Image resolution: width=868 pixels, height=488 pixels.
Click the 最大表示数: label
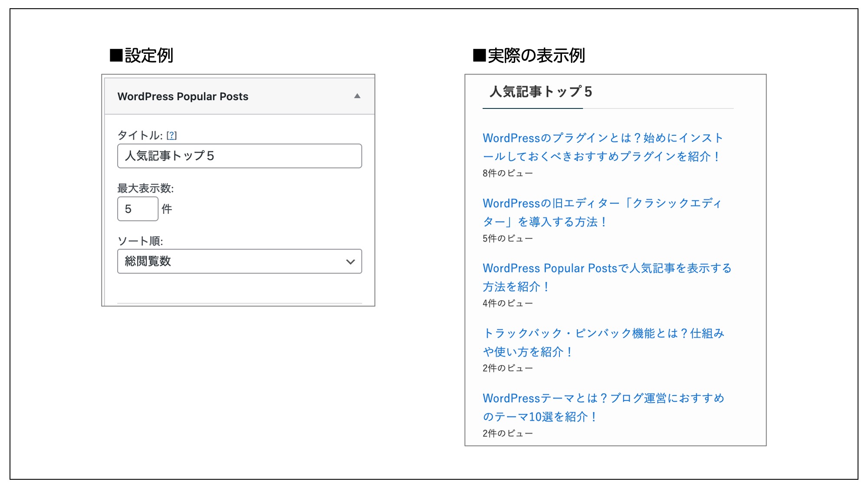[145, 188]
